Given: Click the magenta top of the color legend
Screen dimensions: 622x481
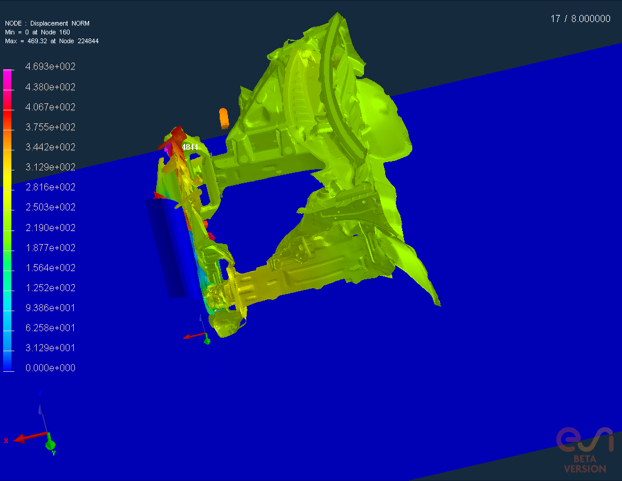Looking at the screenshot, I should click(8, 74).
